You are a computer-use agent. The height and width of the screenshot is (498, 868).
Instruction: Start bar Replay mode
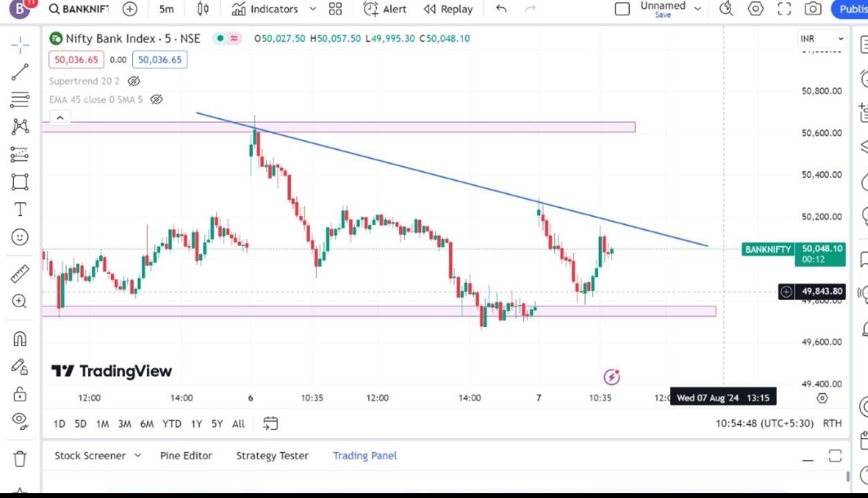click(x=448, y=9)
